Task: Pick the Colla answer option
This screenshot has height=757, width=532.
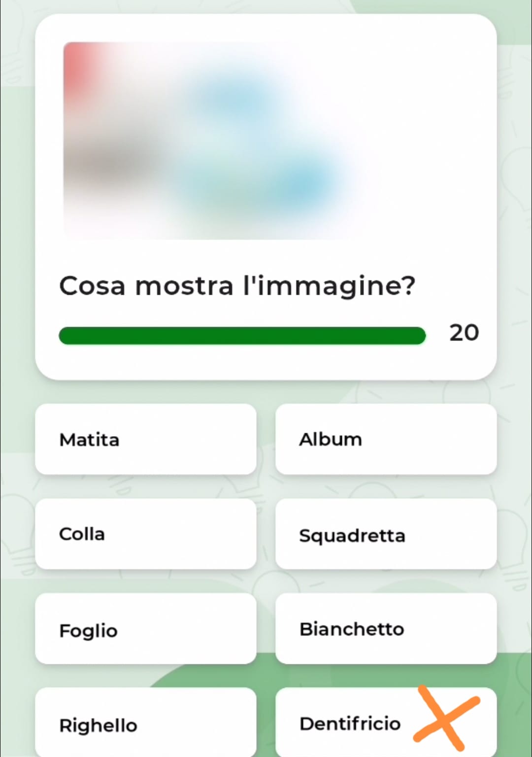Action: point(146,534)
